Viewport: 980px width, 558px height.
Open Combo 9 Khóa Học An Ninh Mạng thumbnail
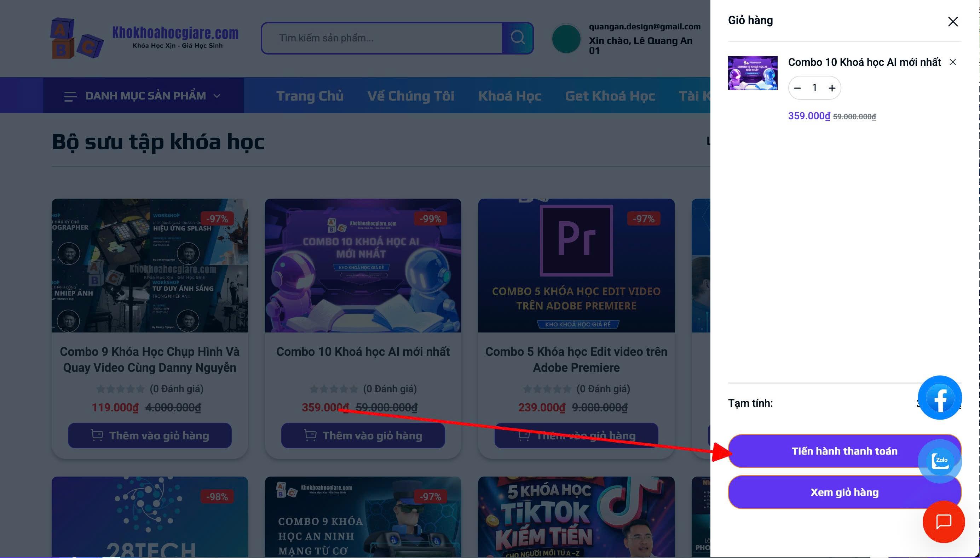tap(363, 517)
